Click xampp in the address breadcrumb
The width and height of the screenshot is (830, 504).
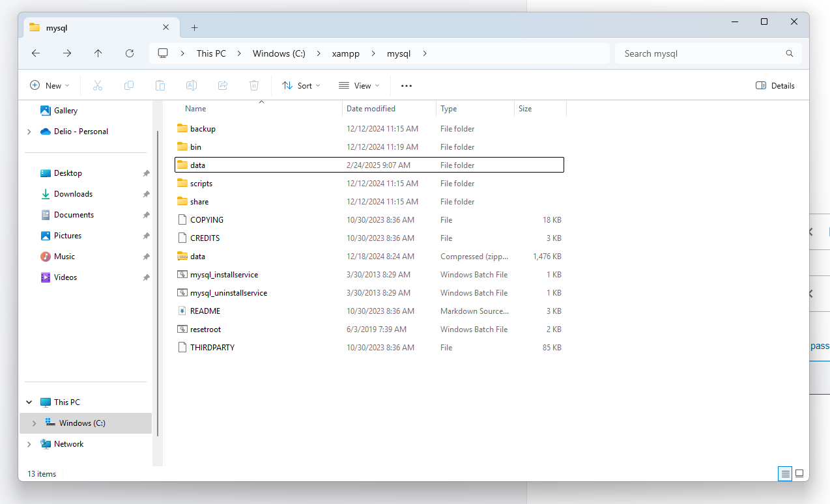pyautogui.click(x=346, y=53)
